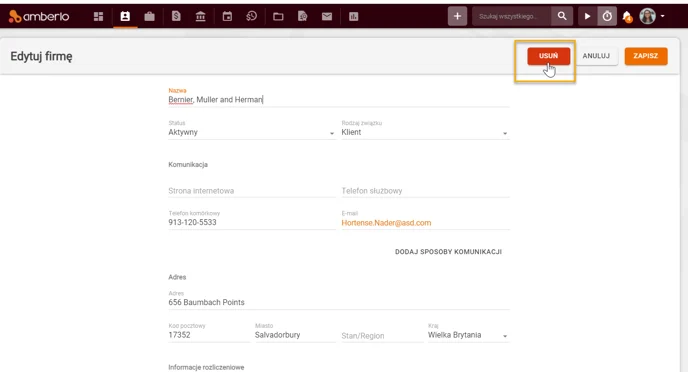Image resolution: width=688 pixels, height=372 pixels.
Task: Open the documents folder icon
Action: (278, 16)
